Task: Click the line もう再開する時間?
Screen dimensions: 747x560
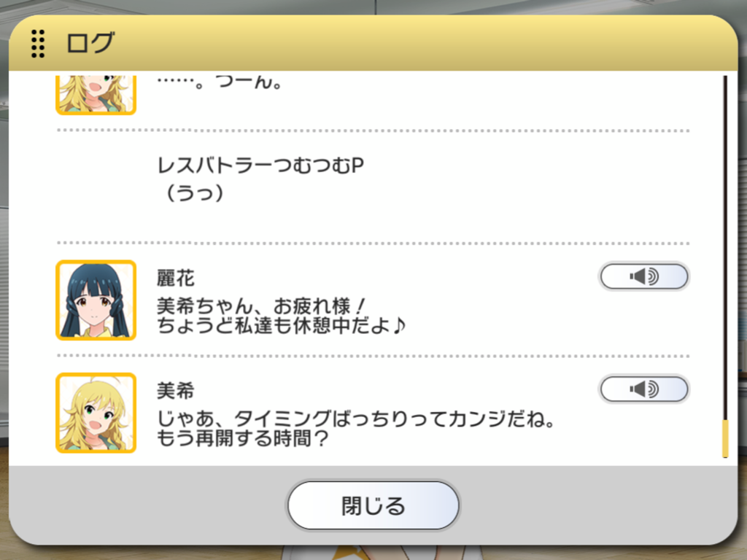Action: point(242,438)
